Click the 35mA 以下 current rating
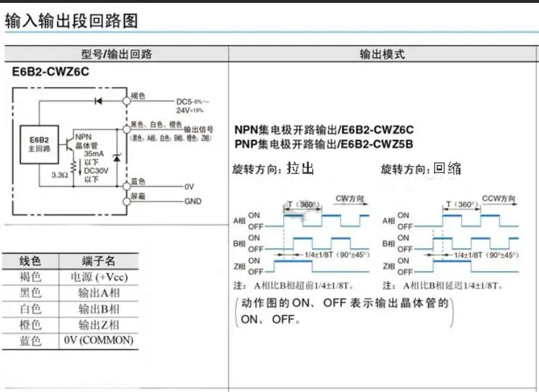Screen dimensions: 539x392 [93, 158]
